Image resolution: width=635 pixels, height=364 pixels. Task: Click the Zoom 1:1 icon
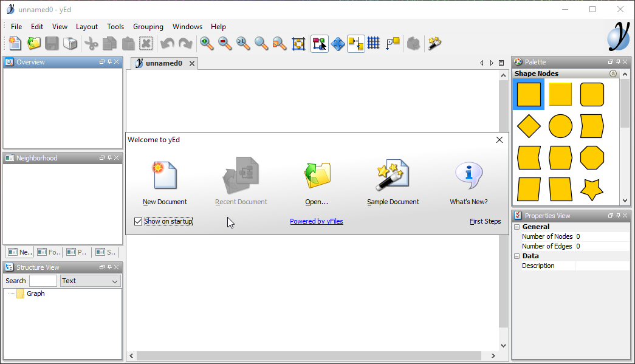[x=243, y=43]
